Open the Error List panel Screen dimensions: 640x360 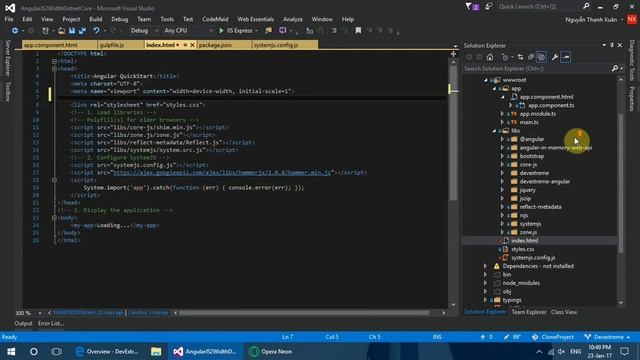(x=51, y=323)
